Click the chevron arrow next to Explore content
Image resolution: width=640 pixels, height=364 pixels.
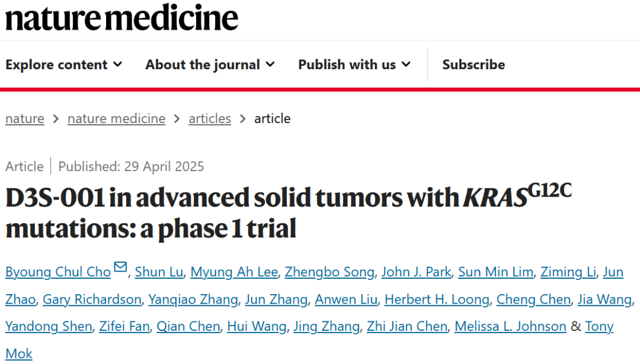pos(117,65)
